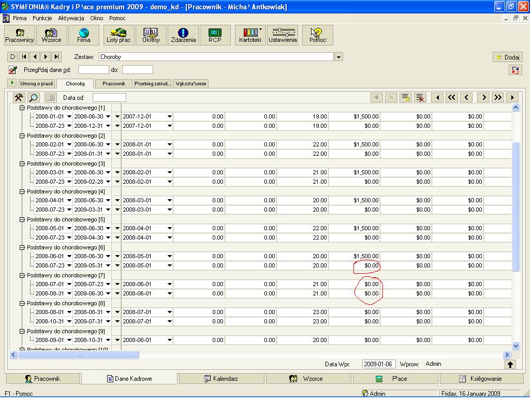This screenshot has height=402, width=532.
Task: Collapse the Podstawy do chorobowego [5] node
Action: [x=22, y=219]
